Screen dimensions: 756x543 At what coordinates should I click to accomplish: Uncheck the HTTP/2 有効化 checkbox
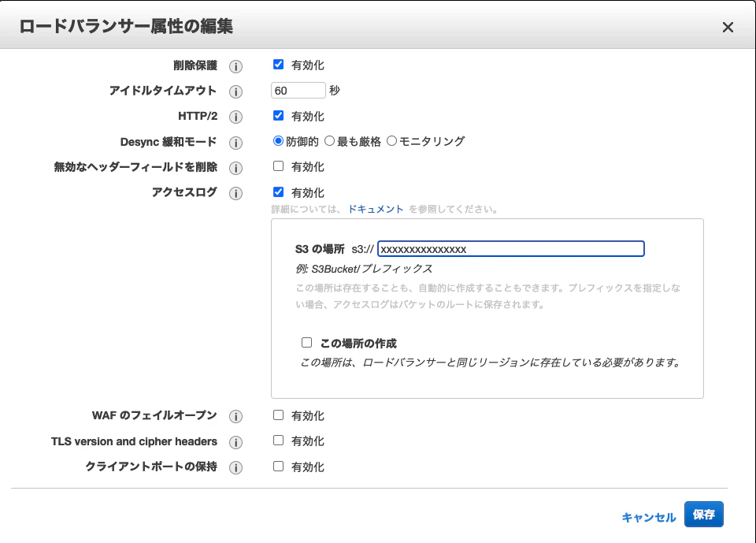pyautogui.click(x=278, y=115)
